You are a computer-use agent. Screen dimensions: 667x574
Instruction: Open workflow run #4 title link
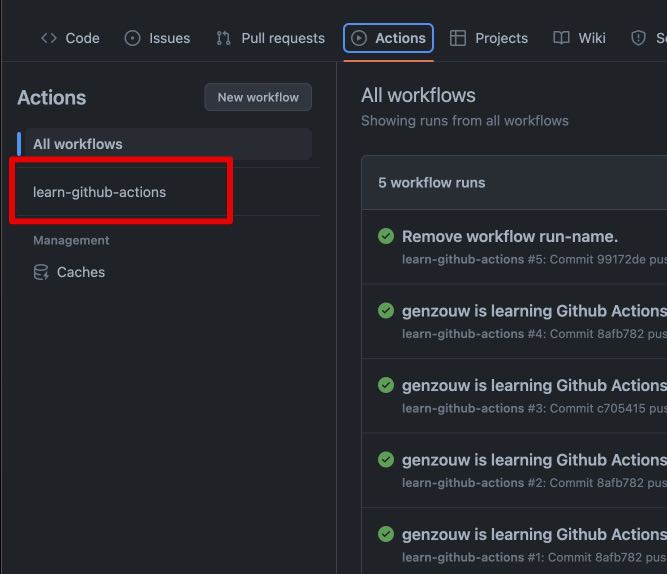coord(534,311)
